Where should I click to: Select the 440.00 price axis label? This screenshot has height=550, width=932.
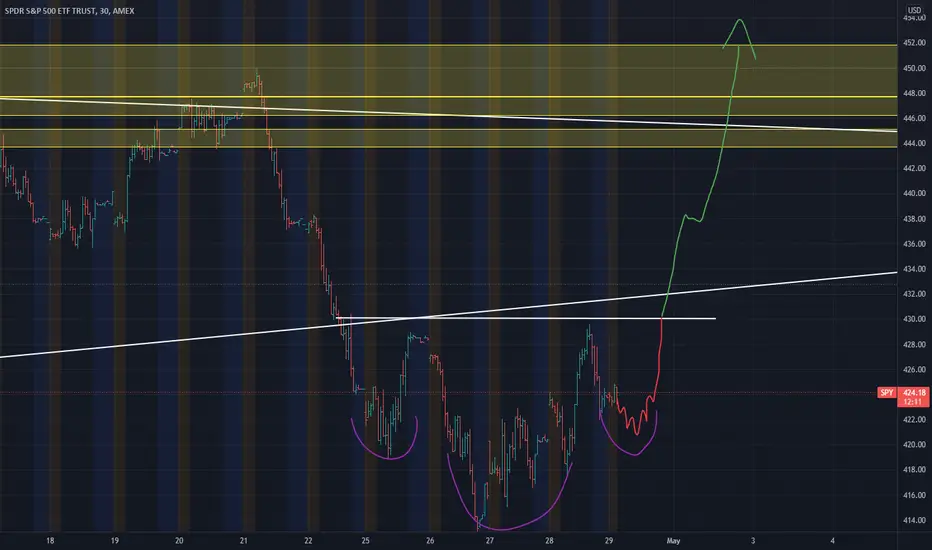click(914, 193)
